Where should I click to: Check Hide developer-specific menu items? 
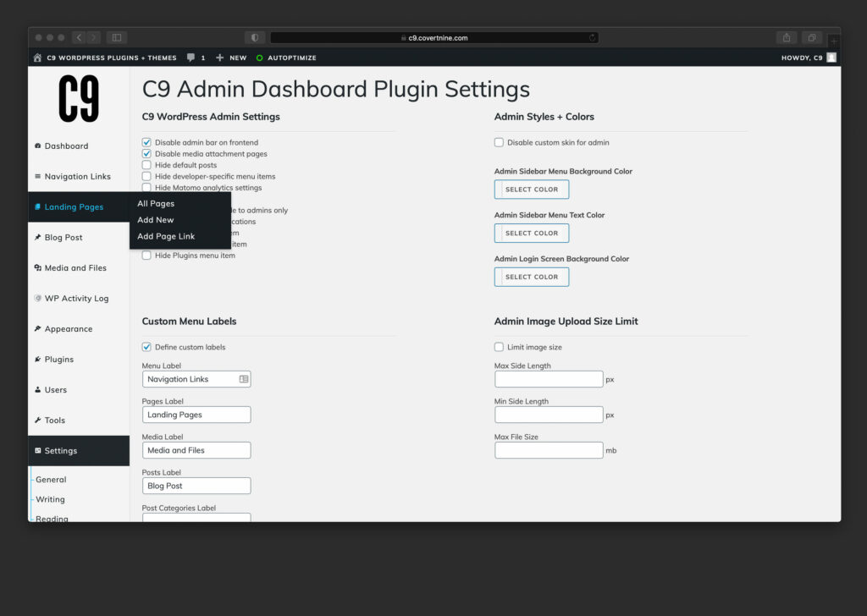(146, 176)
